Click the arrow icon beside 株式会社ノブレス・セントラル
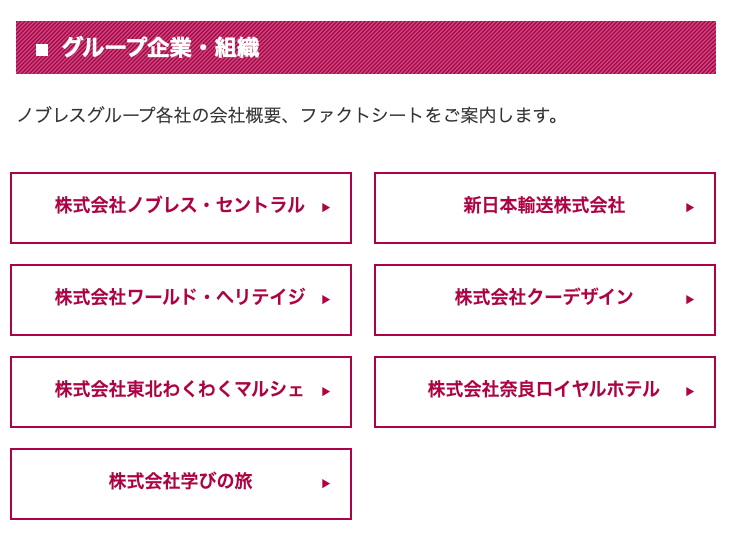 (326, 208)
